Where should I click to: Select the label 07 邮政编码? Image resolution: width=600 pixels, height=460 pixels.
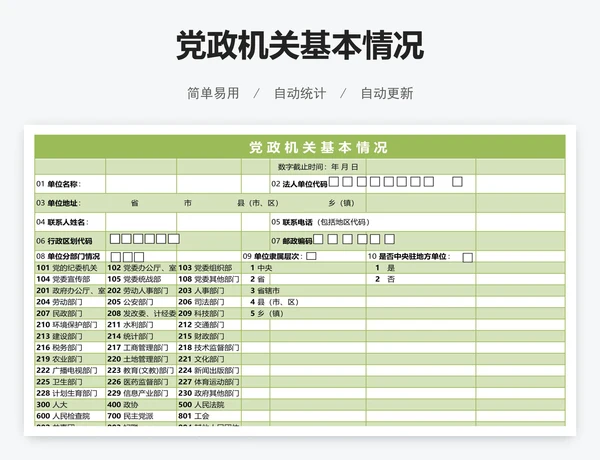(292, 241)
